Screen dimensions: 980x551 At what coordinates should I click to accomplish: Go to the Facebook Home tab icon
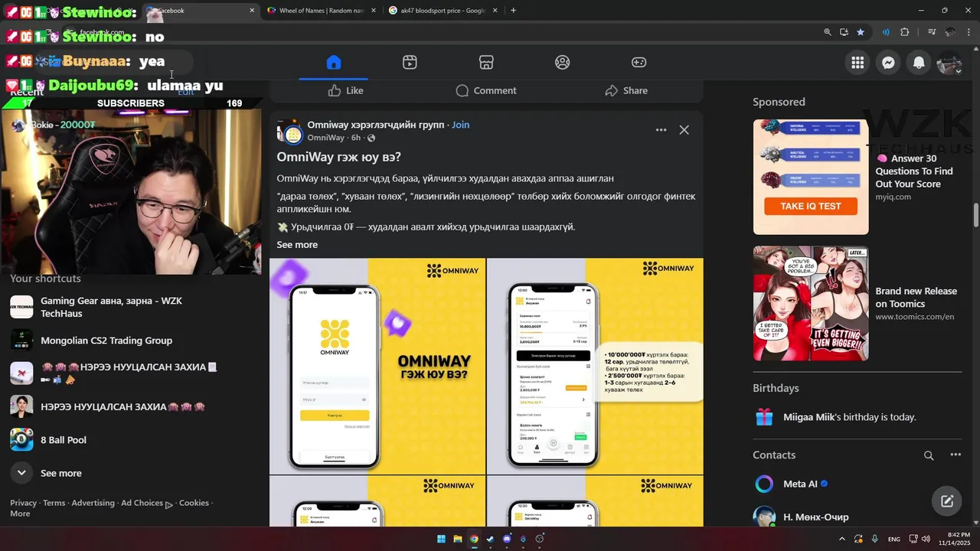coord(333,63)
